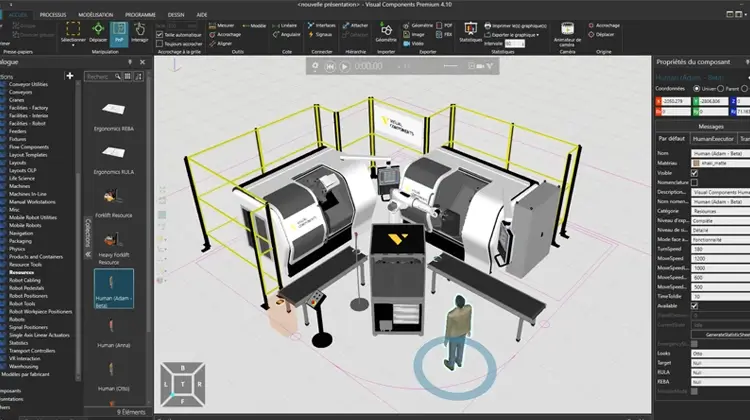
Task: Toggle the Visible checkbox
Action: pyautogui.click(x=694, y=173)
